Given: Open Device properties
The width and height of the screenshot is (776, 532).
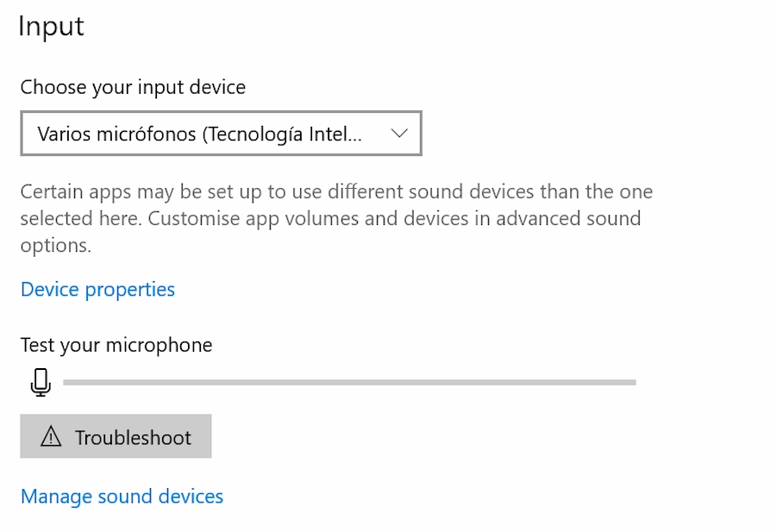Looking at the screenshot, I should 97,289.
